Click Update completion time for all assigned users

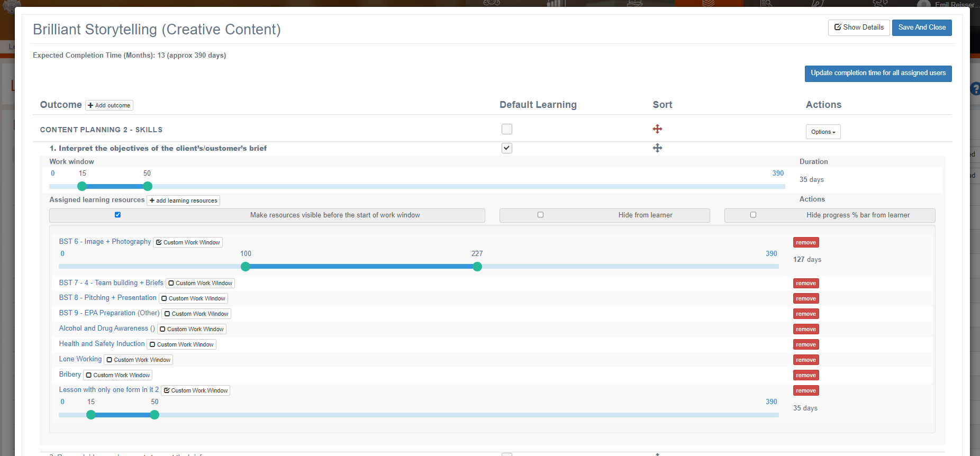click(x=878, y=74)
